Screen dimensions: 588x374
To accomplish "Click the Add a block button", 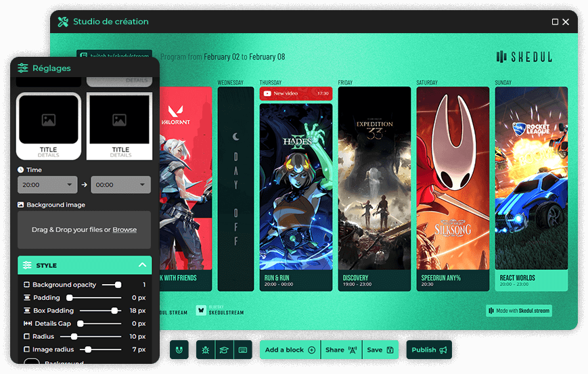I will pos(290,350).
